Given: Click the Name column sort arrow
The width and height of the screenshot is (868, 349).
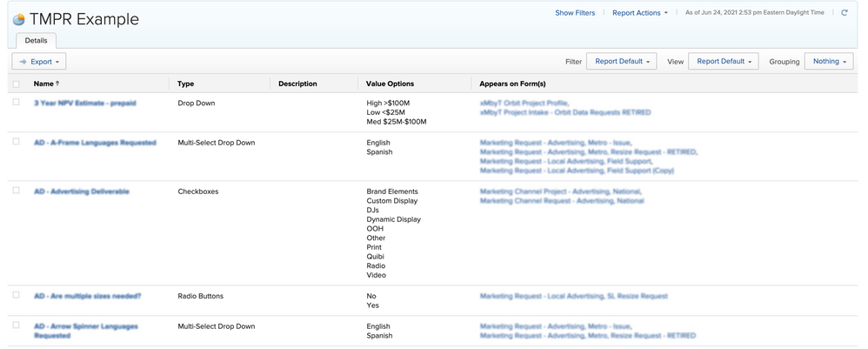Looking at the screenshot, I should pos(58,84).
